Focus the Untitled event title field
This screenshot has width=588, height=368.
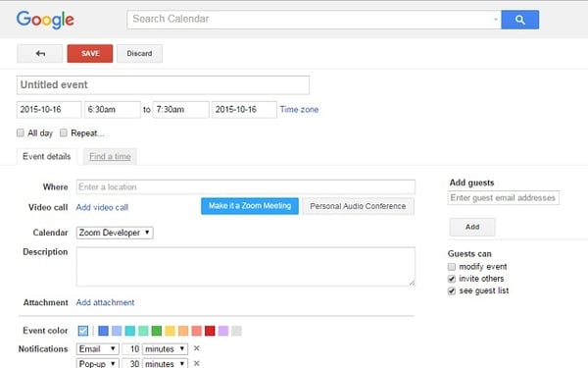tap(163, 84)
